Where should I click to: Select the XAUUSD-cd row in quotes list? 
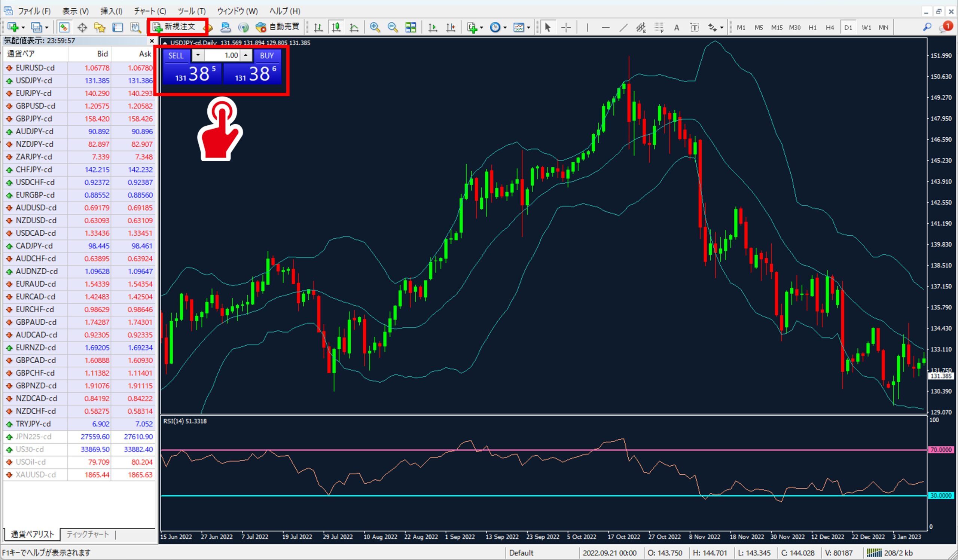click(x=36, y=474)
